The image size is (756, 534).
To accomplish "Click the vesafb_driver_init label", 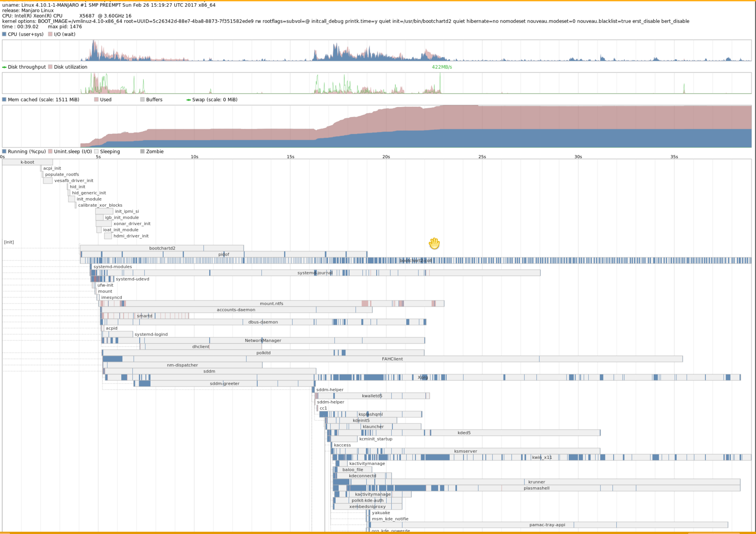I will [74, 181].
